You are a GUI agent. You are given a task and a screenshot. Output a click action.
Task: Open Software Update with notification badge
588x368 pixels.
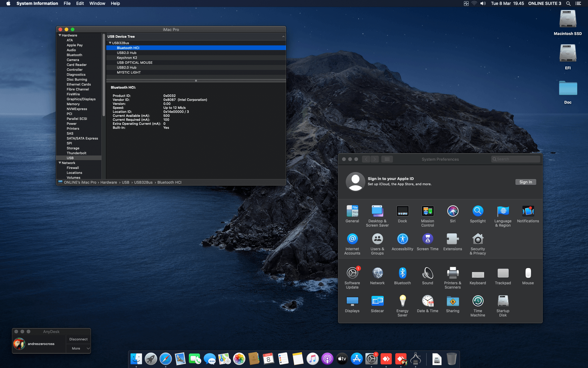[352, 274]
